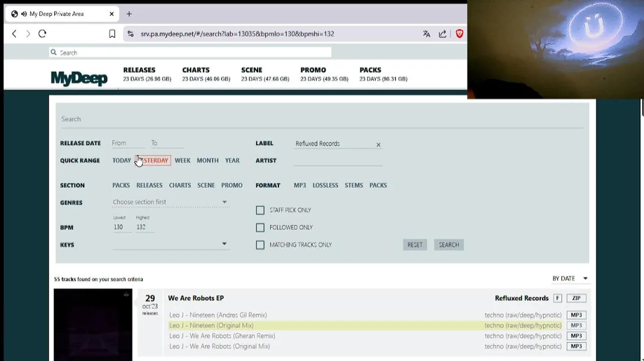Click the tab audio speaker icon
Viewport: 644px width, 361px height.
coord(24,14)
